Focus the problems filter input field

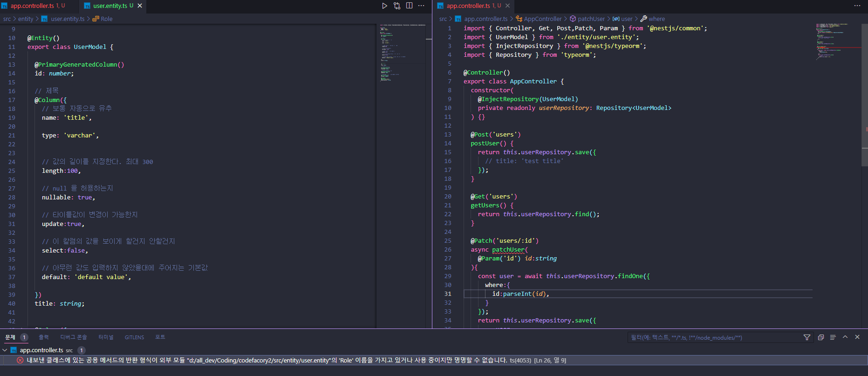(714, 337)
